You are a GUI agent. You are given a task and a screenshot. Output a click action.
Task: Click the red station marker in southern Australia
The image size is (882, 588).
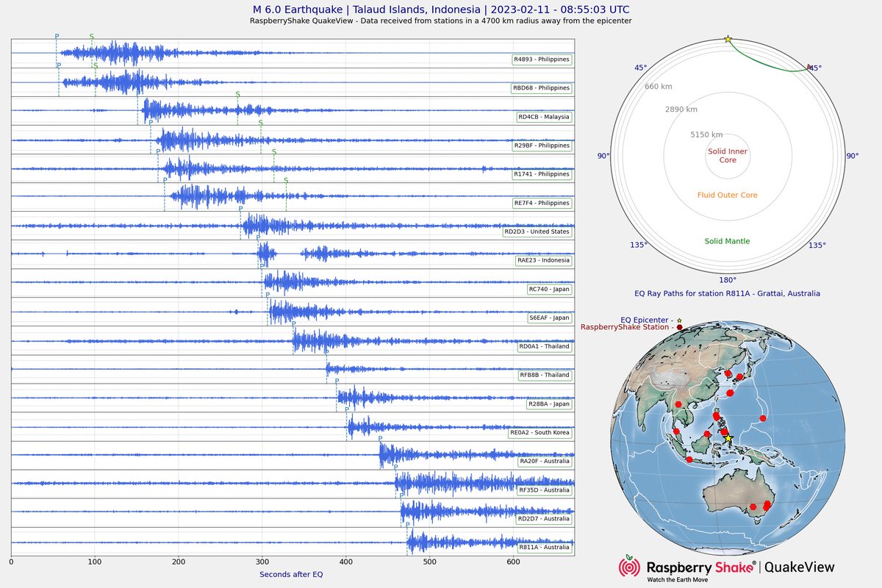pos(753,507)
